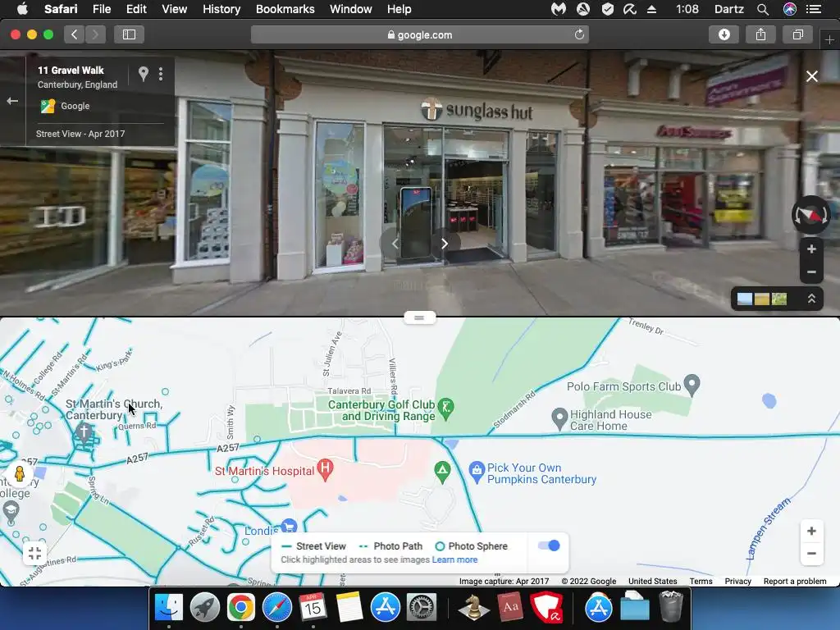Click the St Martin's Church marker
This screenshot has width=840, height=630.
[x=84, y=431]
